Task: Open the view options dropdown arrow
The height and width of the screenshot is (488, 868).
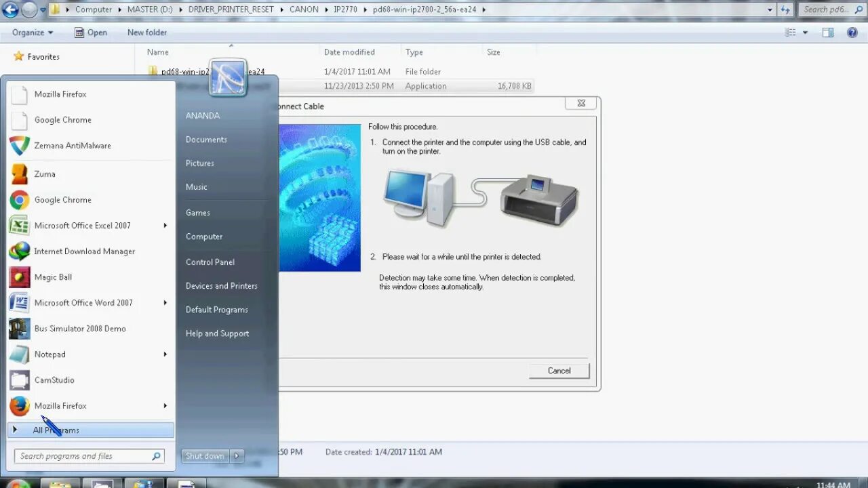Action: pos(806,33)
